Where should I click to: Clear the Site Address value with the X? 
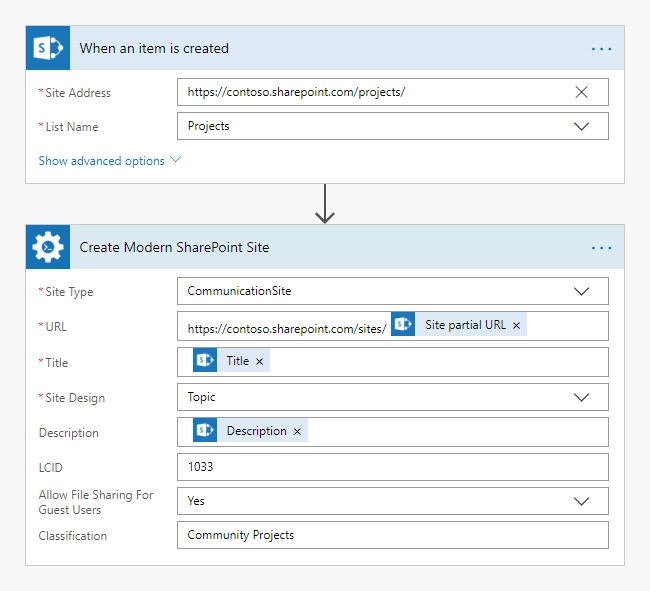(581, 92)
